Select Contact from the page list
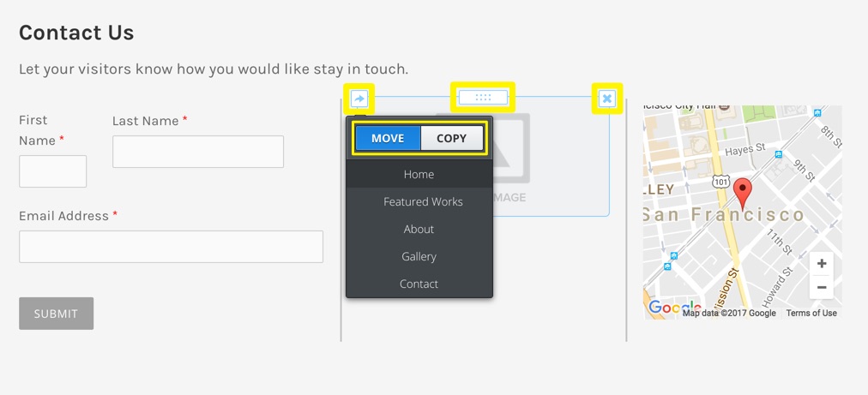 (x=419, y=284)
